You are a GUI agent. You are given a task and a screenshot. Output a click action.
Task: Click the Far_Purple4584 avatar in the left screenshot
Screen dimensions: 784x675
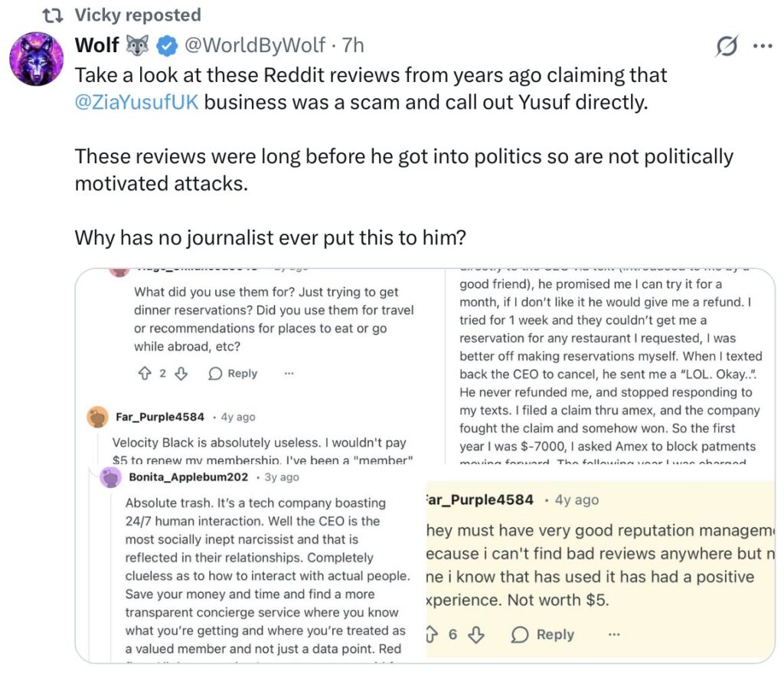[x=98, y=418]
